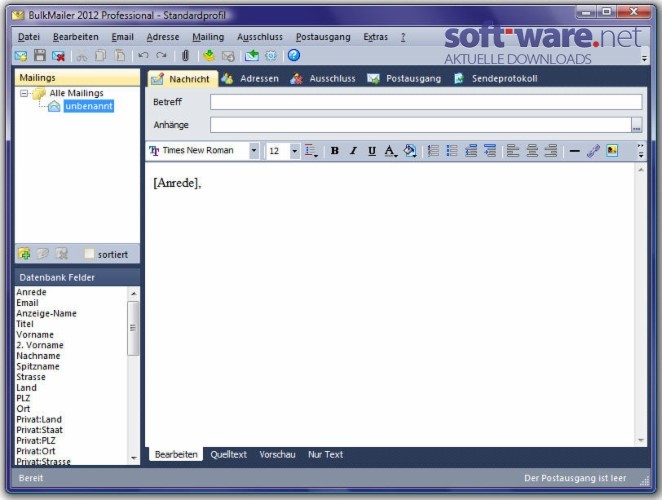Viewport: 662px width, 500px height.
Task: Select Vorname in Datenbank Felder
Action: point(35,334)
